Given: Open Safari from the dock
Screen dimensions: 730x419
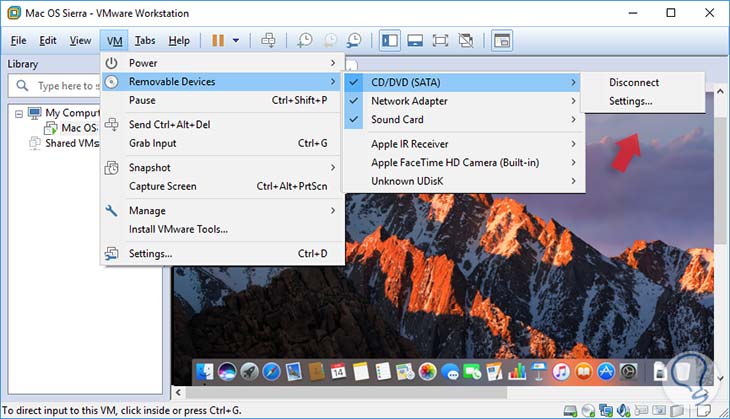Looking at the screenshot, I should (x=271, y=372).
